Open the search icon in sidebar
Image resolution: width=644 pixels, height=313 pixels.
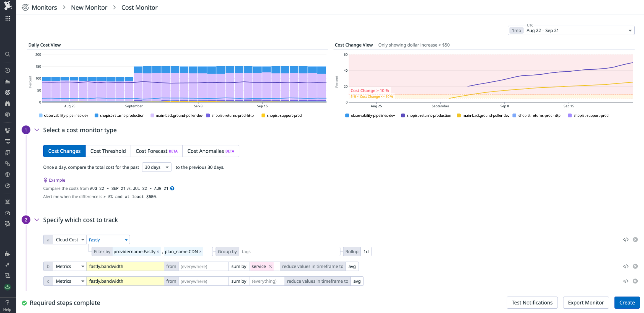point(8,54)
